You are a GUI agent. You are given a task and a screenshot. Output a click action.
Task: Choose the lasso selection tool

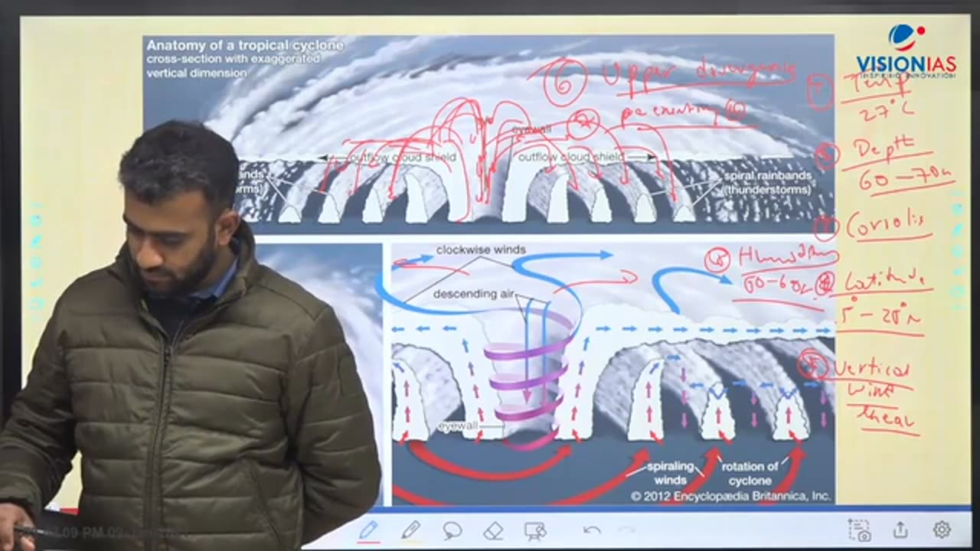[x=452, y=530]
